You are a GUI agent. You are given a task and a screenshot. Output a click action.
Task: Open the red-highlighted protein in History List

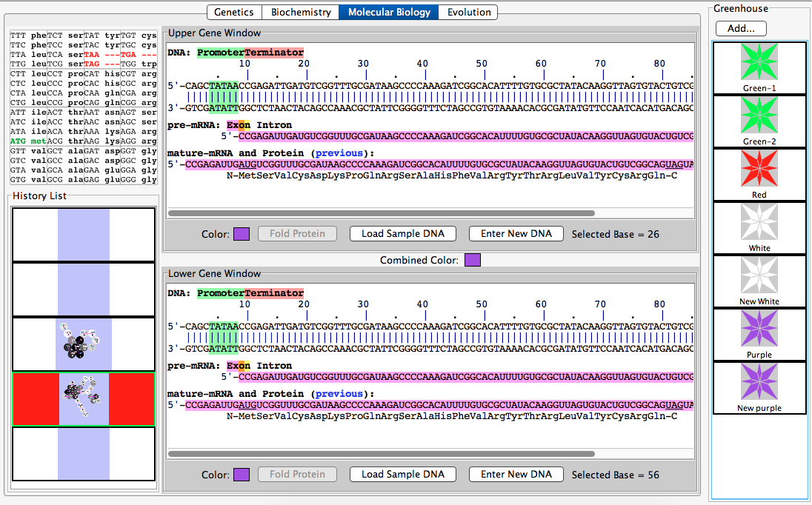coord(83,398)
